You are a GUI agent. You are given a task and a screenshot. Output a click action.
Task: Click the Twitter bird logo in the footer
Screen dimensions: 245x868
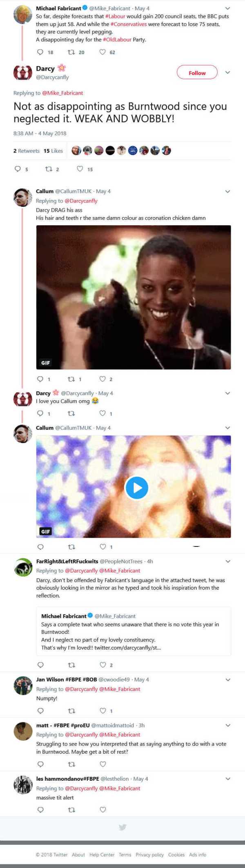122,827
